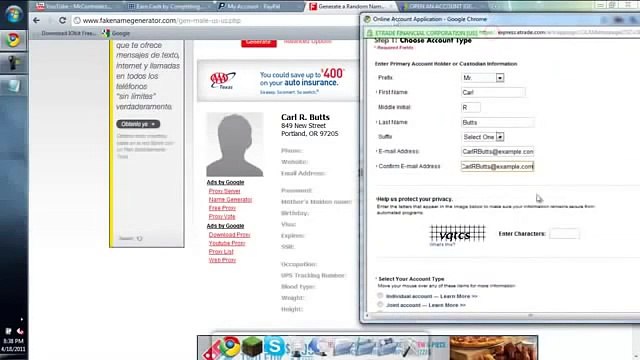Open the Web Proxy ad link

[x=222, y=260]
